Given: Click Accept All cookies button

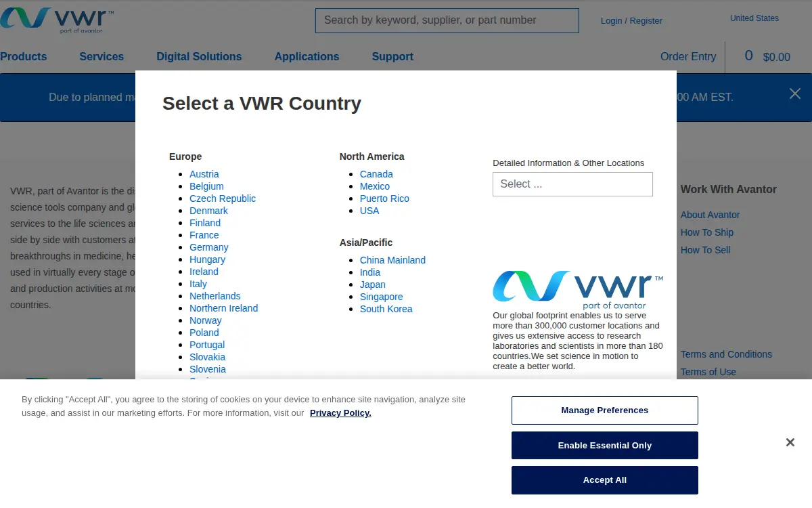Looking at the screenshot, I should (x=605, y=480).
